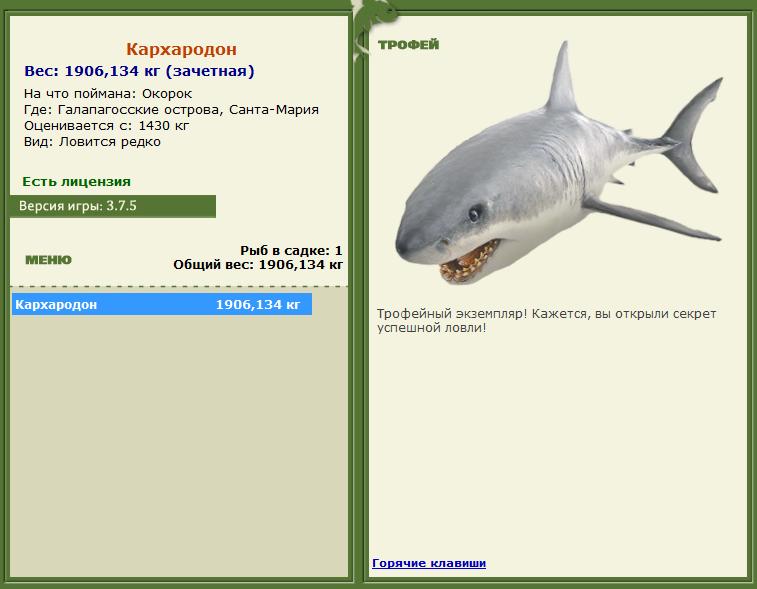Click the Кархародон fish title

pyautogui.click(x=182, y=49)
